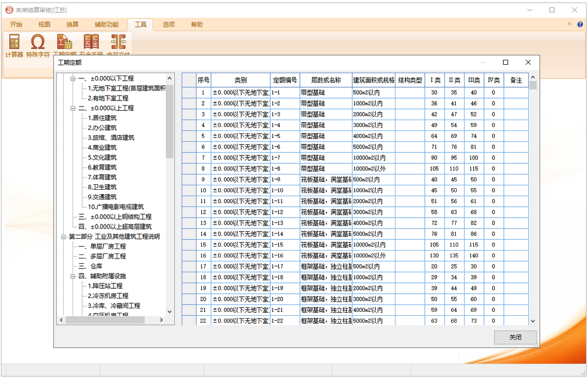Open the 换算 ribbon tab
The image size is (588, 379).
pyautogui.click(x=73, y=25)
